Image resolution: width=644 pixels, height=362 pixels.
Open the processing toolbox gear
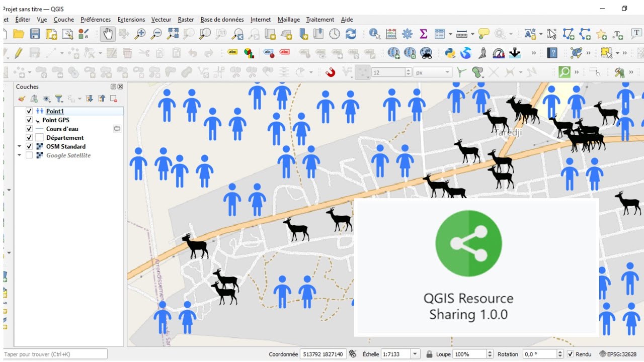(407, 34)
